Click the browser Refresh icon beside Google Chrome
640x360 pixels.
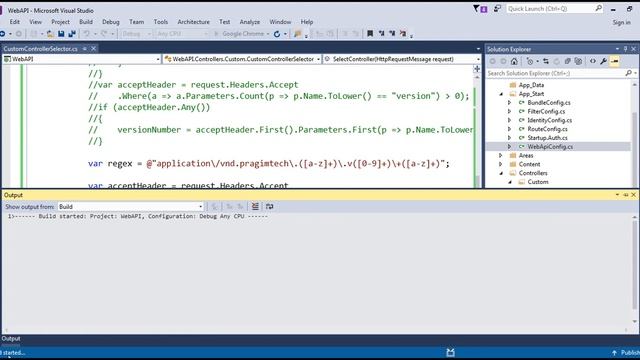[277, 34]
